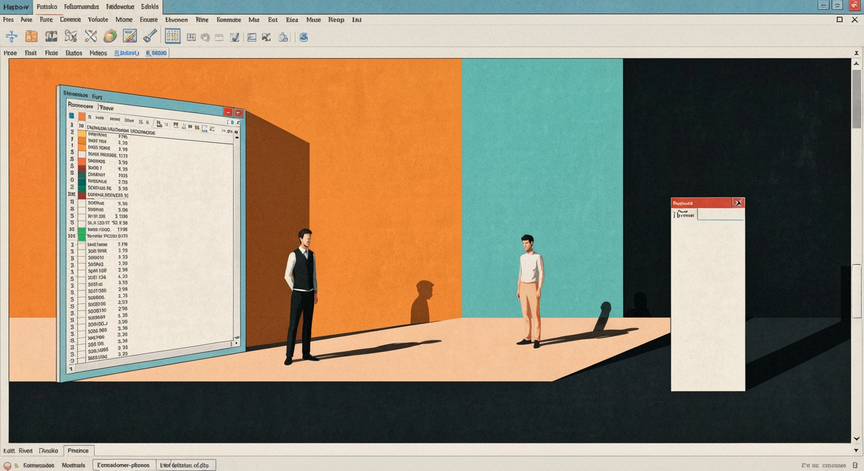
Task: Click the blue circular refresh icon in toolbar
Action: click(x=303, y=37)
